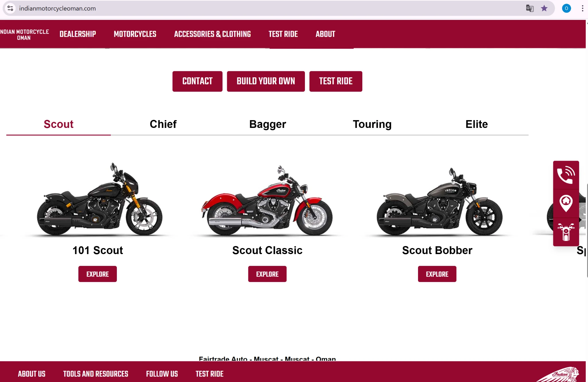Switch to the Chief tab
The image size is (588, 382).
click(163, 124)
